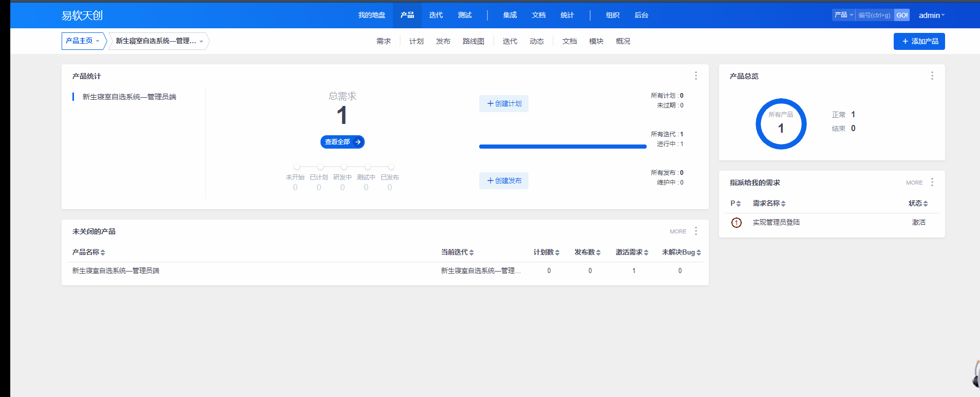Open product 新生寝室自选系统—管理员端 in table
The height and width of the screenshot is (397, 980).
(x=116, y=270)
